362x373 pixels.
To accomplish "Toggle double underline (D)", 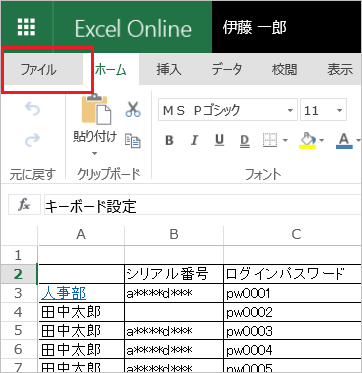I will coord(245,141).
